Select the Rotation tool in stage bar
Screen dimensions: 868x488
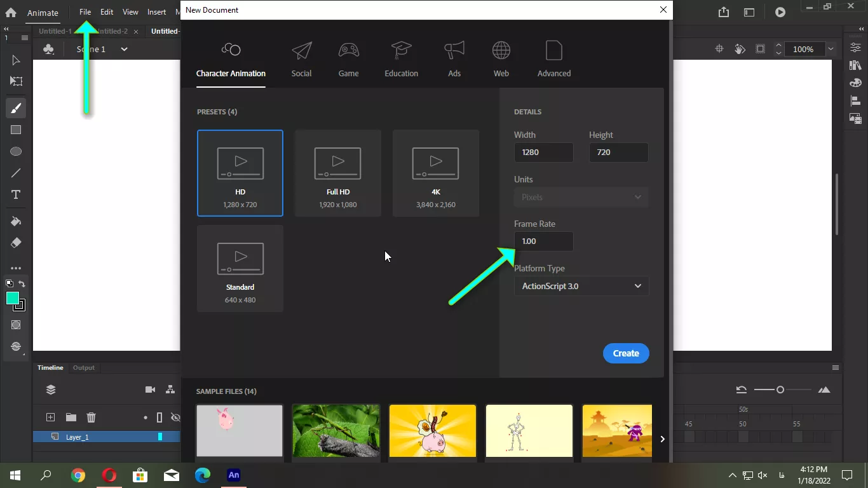click(740, 49)
